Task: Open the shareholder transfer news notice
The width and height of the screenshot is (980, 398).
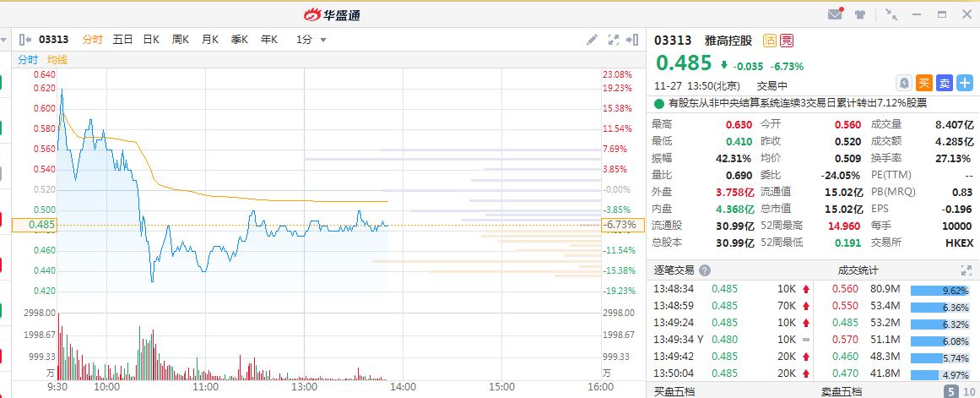Action: point(797,103)
